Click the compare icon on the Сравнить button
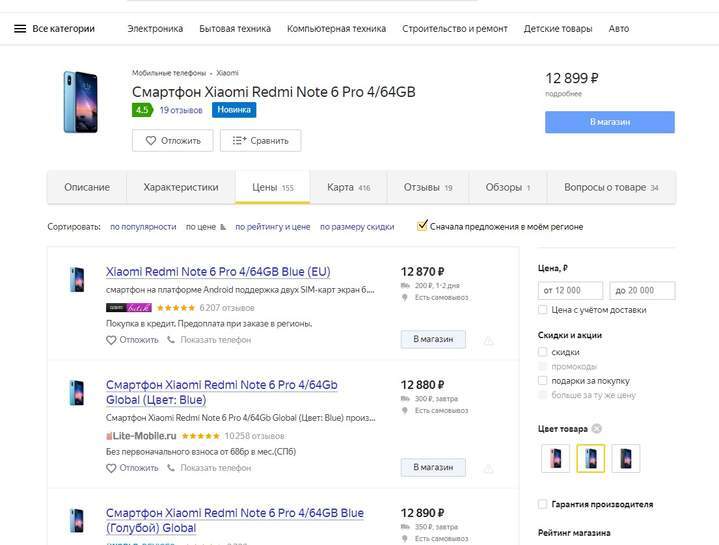The height and width of the screenshot is (545, 719). tap(239, 141)
